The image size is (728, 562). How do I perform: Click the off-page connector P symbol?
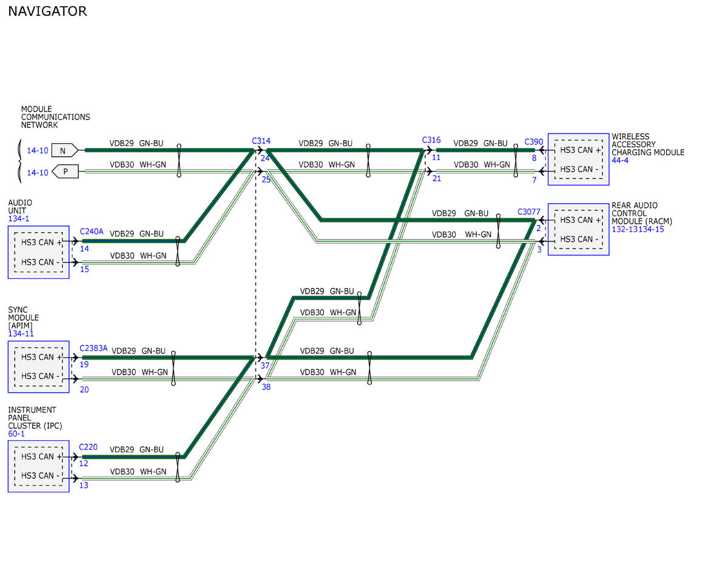click(x=64, y=172)
